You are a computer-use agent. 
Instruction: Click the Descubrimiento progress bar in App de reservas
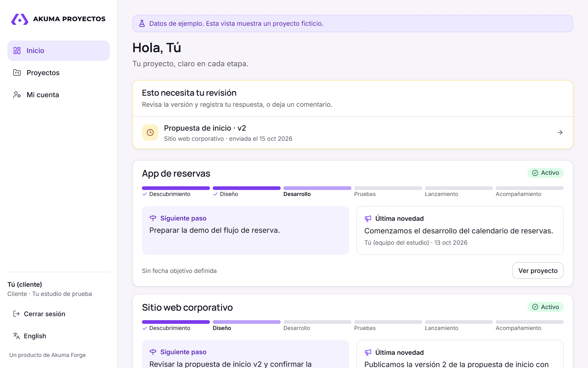coord(176,188)
